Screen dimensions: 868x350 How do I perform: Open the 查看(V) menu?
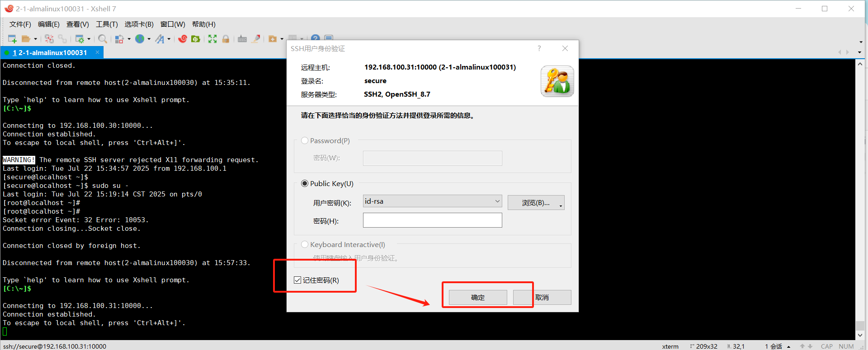click(78, 24)
